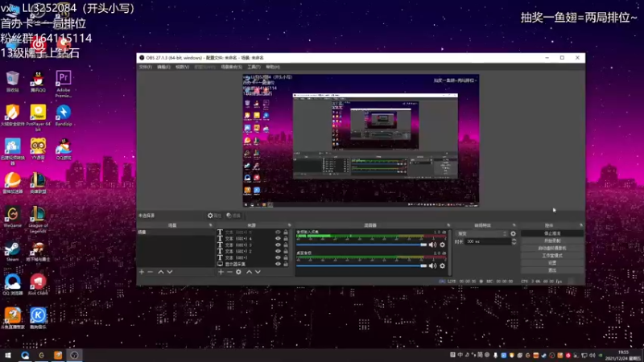Open the 帮助(H) menu in OBS
This screenshot has width=644, height=362.
(273, 67)
